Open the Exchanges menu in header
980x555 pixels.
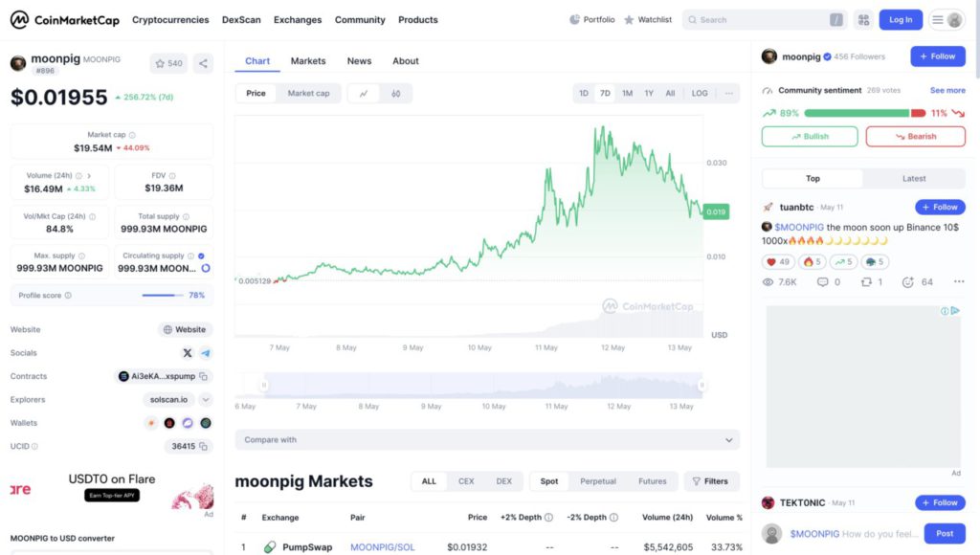pyautogui.click(x=298, y=20)
